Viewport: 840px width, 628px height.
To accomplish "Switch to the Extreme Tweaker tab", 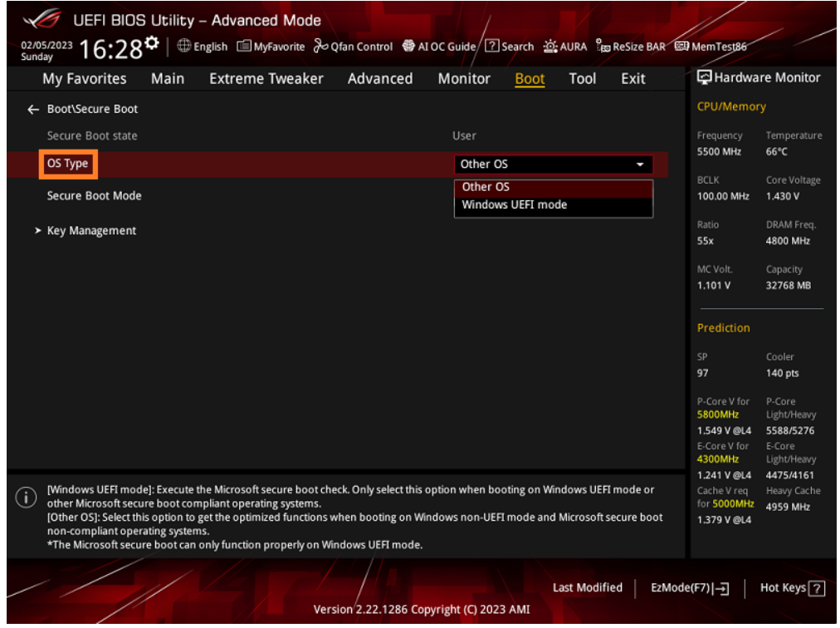I will tap(266, 78).
